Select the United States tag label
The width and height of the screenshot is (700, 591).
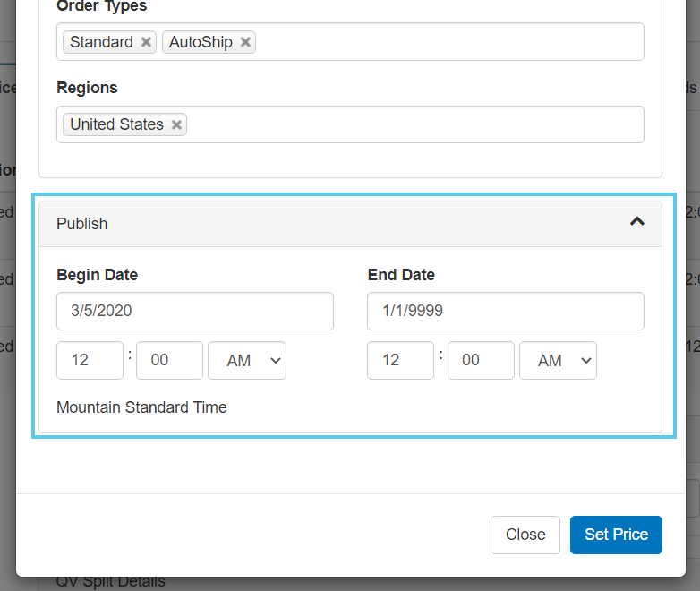point(116,124)
